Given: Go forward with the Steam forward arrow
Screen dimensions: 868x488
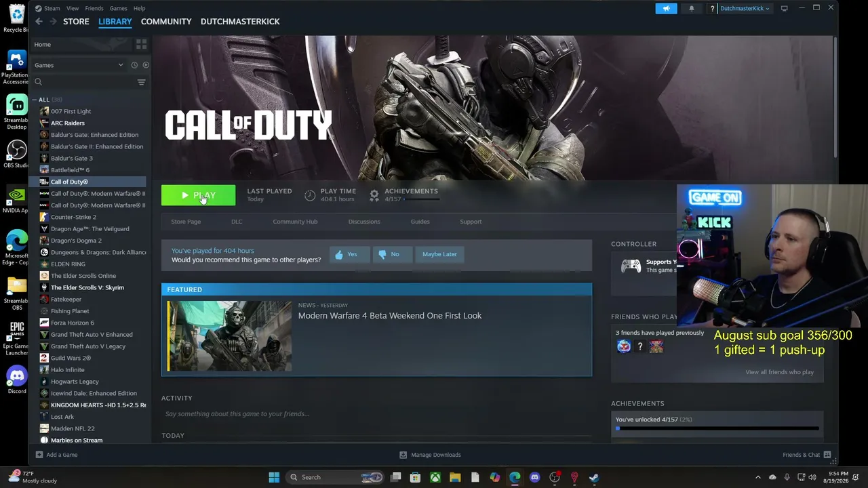Looking at the screenshot, I should click(x=52, y=22).
